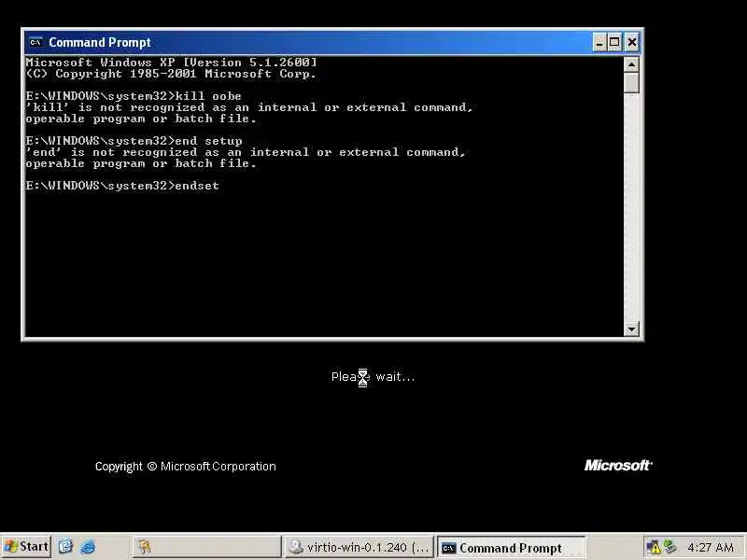Open network warning tray icon
This screenshot has height=560, width=747.
(x=653, y=547)
